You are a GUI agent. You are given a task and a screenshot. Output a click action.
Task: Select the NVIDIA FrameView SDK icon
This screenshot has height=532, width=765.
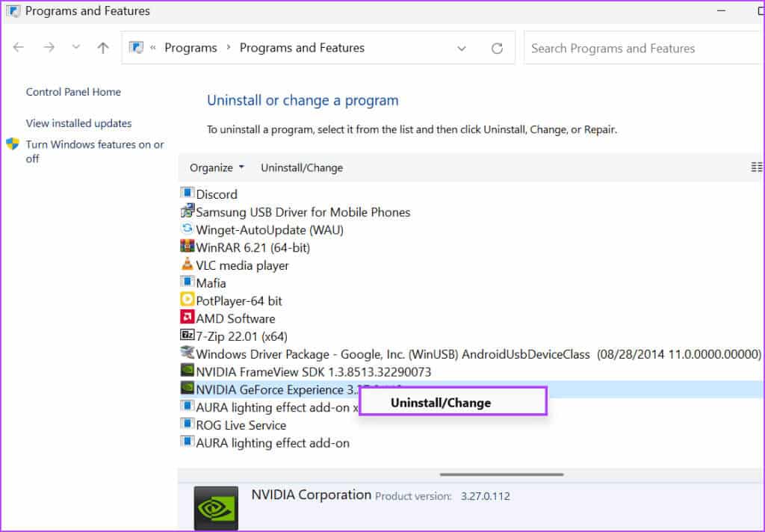coord(188,371)
